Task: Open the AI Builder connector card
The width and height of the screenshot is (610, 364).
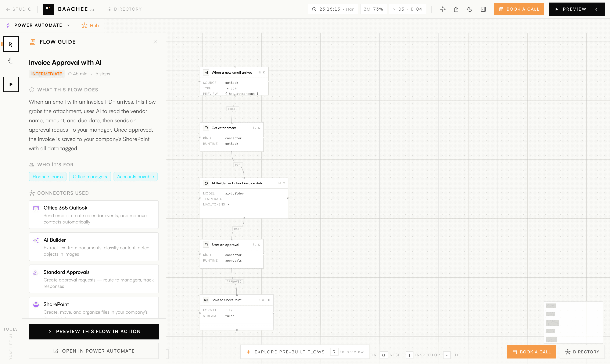Action: coord(94,247)
